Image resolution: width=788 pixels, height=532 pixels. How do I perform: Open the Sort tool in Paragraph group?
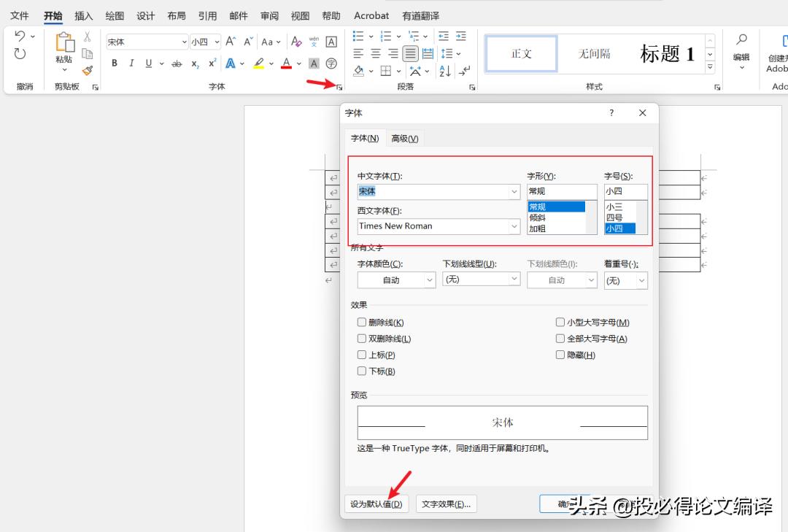coord(444,71)
